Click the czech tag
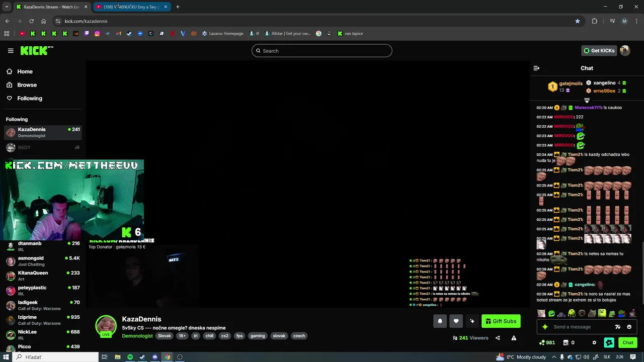The height and width of the screenshot is (362, 644). [299, 336]
